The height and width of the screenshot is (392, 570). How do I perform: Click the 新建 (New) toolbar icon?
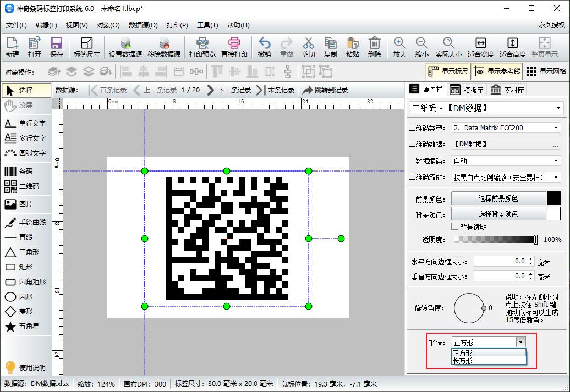(12, 47)
